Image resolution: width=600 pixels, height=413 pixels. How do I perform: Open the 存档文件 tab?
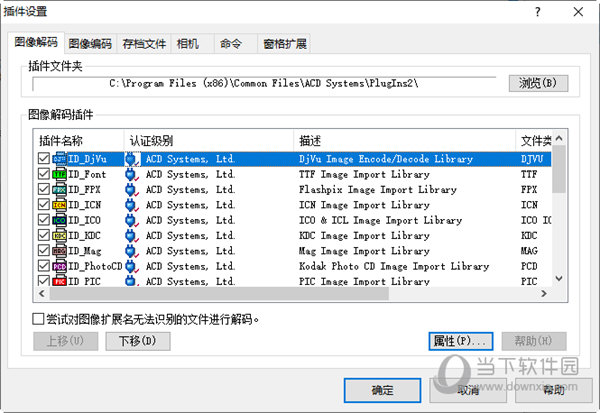(x=144, y=44)
